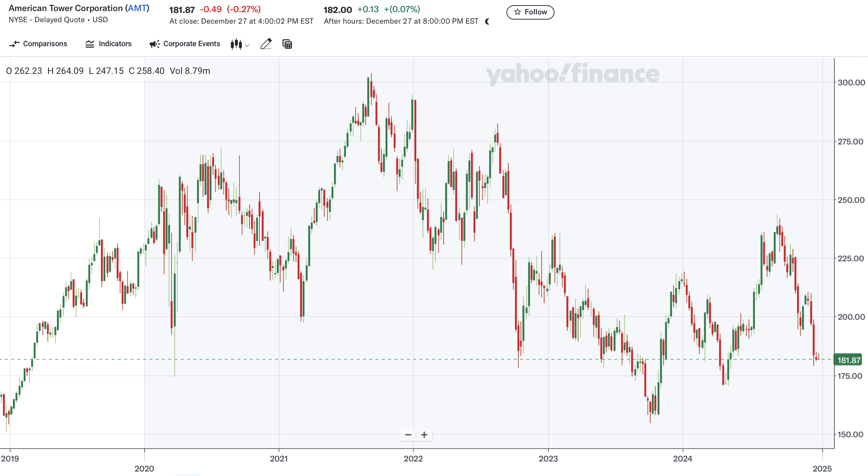868x476 pixels.
Task: Click the after-hours moon icon
Action: 487,21
